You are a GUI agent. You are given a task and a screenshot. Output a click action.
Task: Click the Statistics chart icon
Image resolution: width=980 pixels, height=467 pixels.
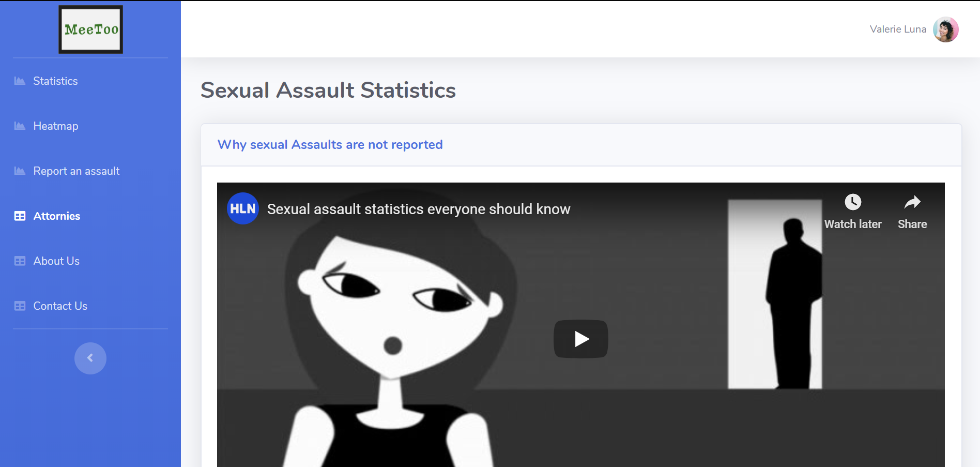[x=20, y=81]
